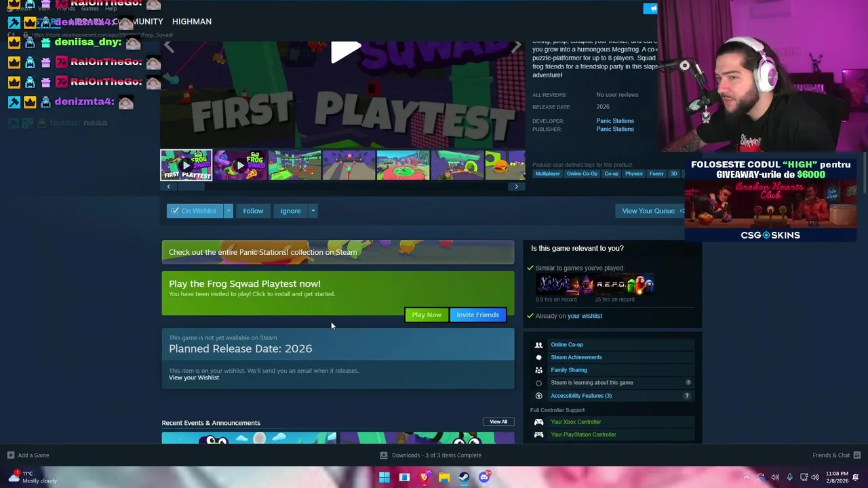Image resolution: width=868 pixels, height=488 pixels.
Task: Click Invite Friends button
Action: pos(477,314)
